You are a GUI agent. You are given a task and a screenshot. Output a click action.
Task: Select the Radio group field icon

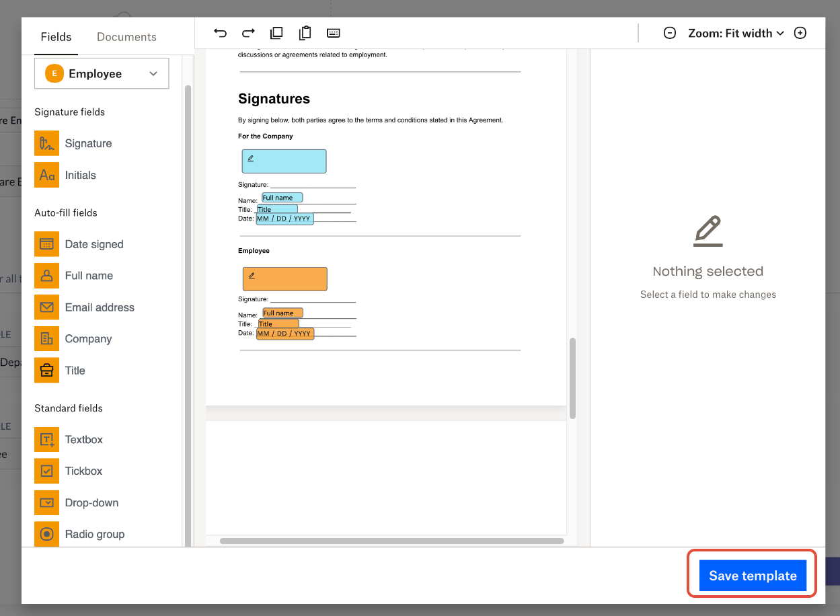coord(47,535)
